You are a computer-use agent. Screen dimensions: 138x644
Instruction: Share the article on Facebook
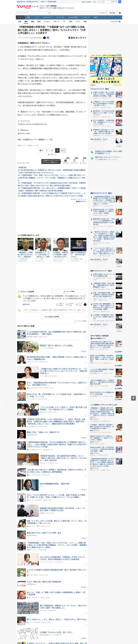coord(48,38)
